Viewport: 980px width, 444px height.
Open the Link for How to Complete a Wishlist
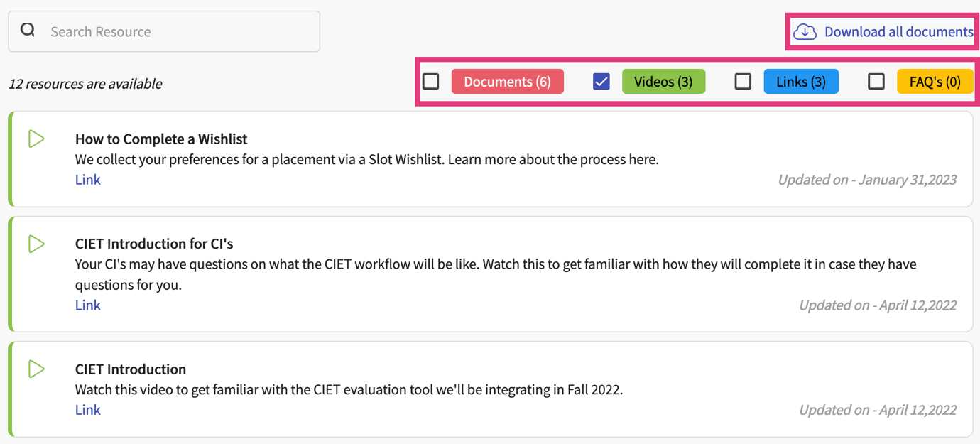(x=87, y=180)
